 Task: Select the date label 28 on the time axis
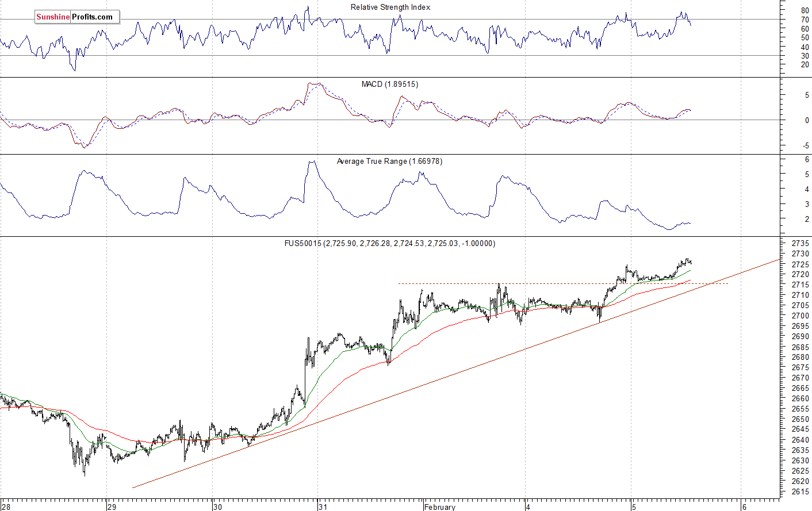[6, 507]
